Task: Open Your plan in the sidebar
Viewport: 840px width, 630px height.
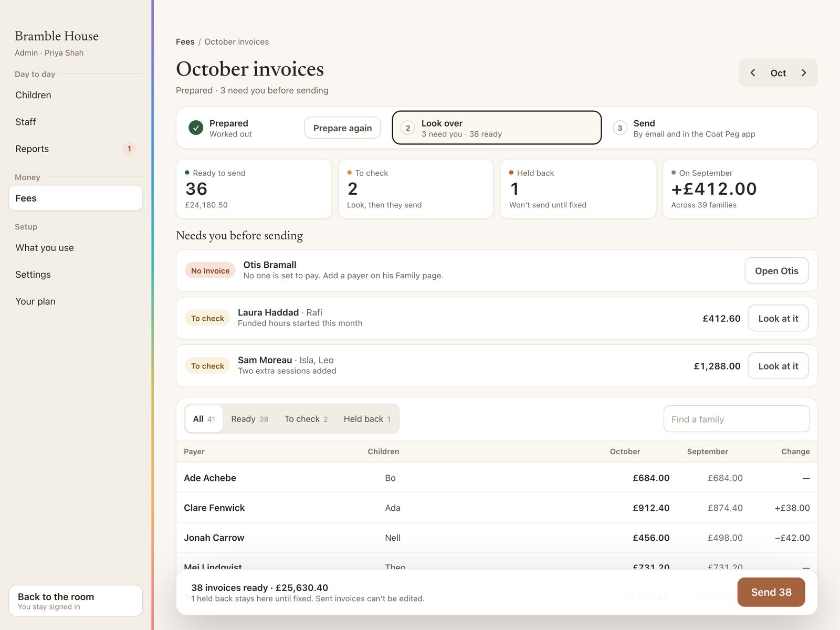Action: pos(76,301)
